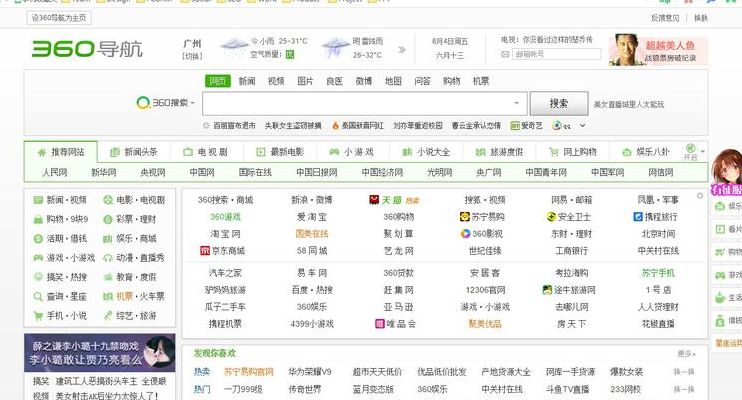Open the 网上购物 category tab
The height and width of the screenshot is (400, 742).
[x=573, y=152]
